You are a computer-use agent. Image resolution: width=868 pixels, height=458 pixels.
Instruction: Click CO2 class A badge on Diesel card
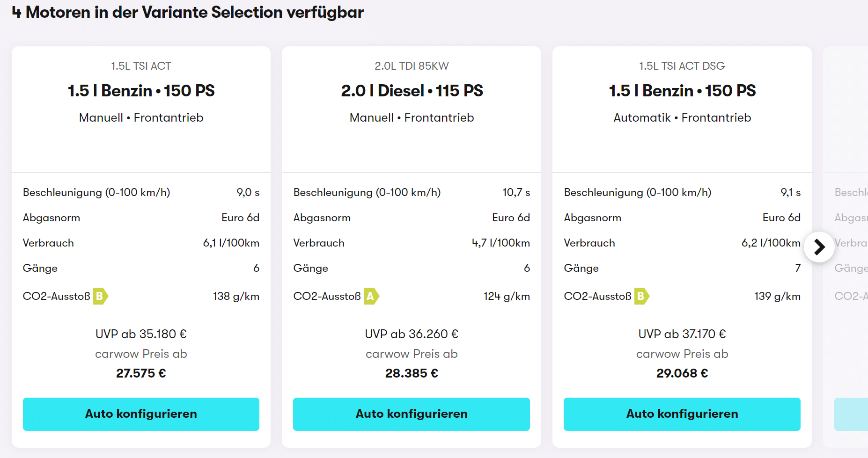(x=371, y=296)
